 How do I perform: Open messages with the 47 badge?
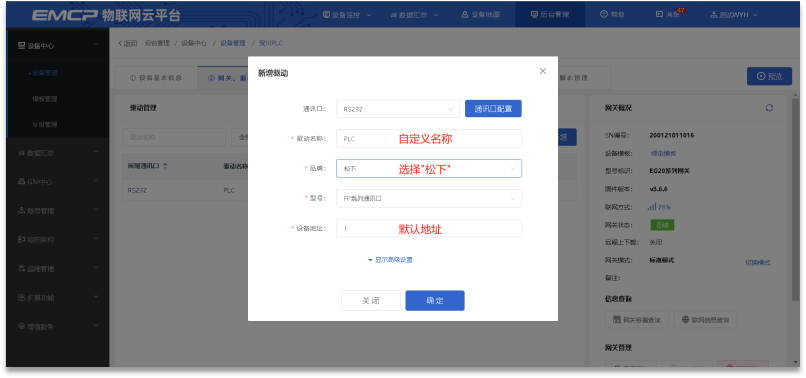[670, 14]
